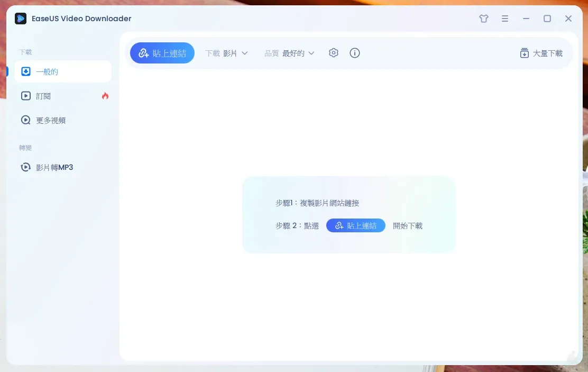The image size is (588, 372).
Task: Maximize the EaseUS window
Action: pyautogui.click(x=547, y=19)
